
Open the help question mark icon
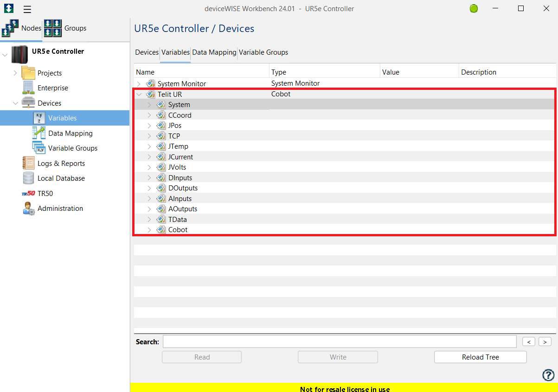(548, 375)
